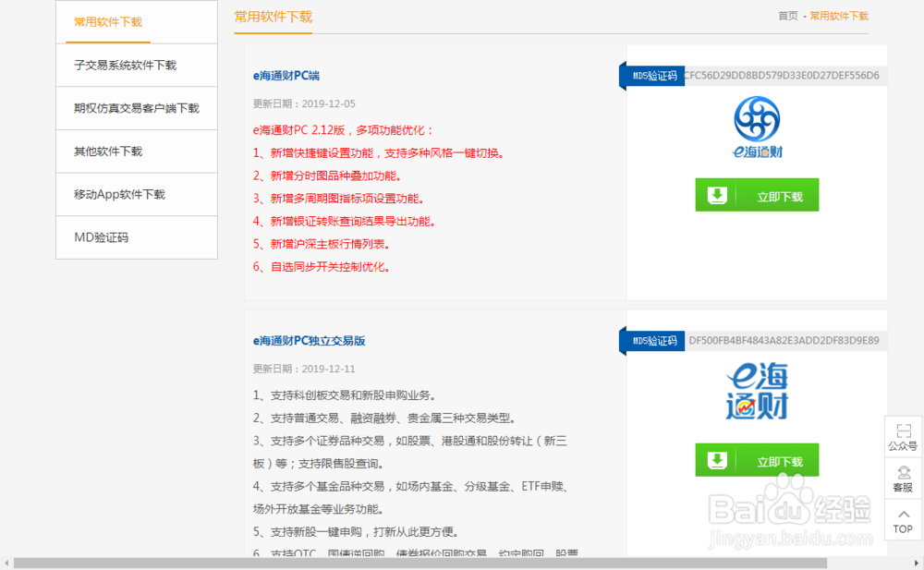Click line 1、新增快捷键设置功能
This screenshot has width=924, height=570.
pyautogui.click(x=378, y=153)
